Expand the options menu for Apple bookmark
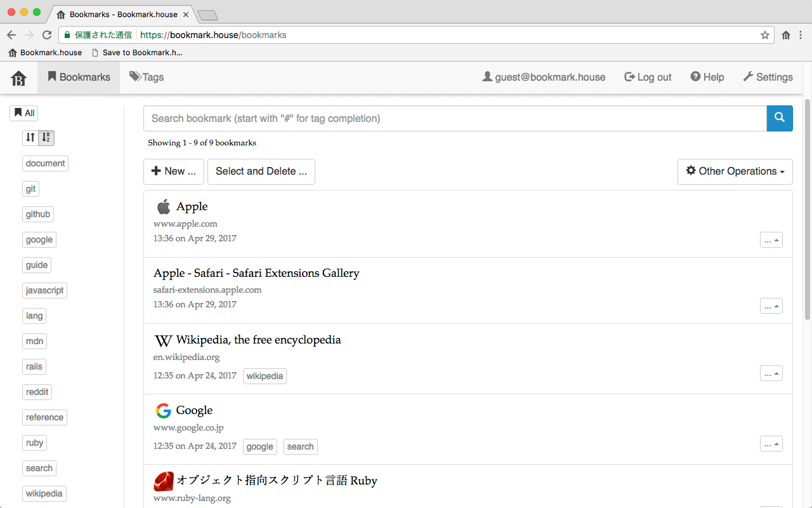This screenshot has height=508, width=812. [x=771, y=239]
